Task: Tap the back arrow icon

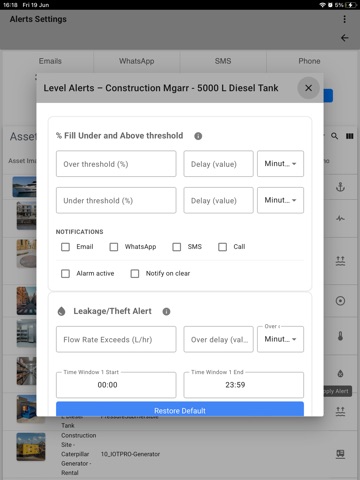Action: 344,38
